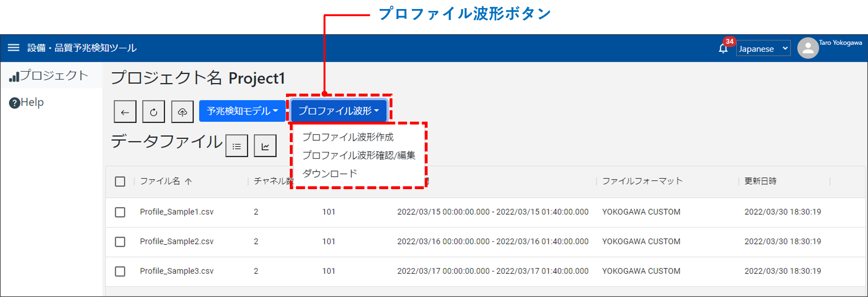This screenshot has width=868, height=297.
Task: Click the 更新日時 column header
Action: click(760, 181)
